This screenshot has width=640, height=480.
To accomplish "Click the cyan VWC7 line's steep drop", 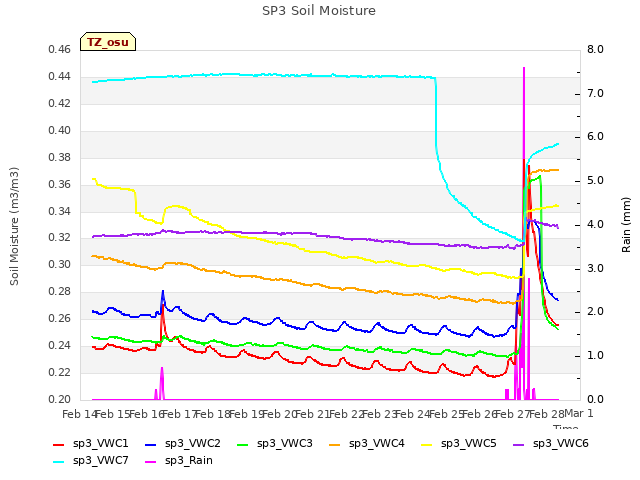I will [x=436, y=114].
